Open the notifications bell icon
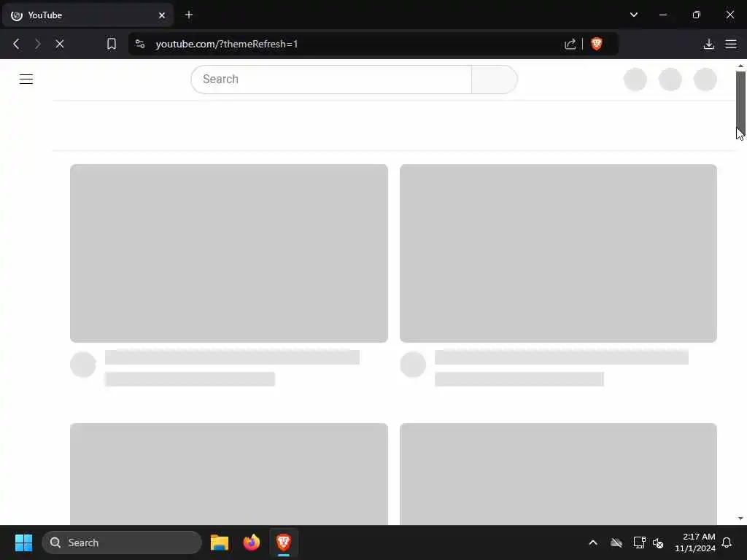This screenshot has height=560, width=747. tap(727, 542)
